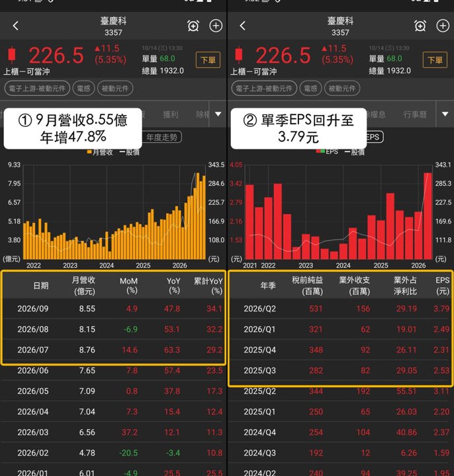Select the 2024/Q4 earnings row
This screenshot has width=454, height=476.
pos(340,432)
